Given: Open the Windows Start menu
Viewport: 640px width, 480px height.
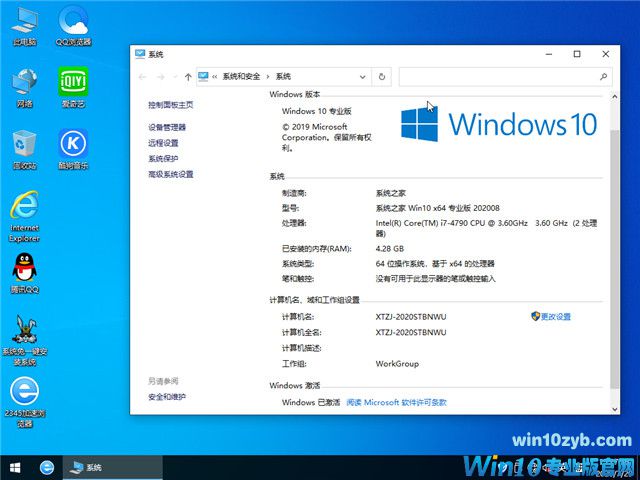Looking at the screenshot, I should [15, 467].
